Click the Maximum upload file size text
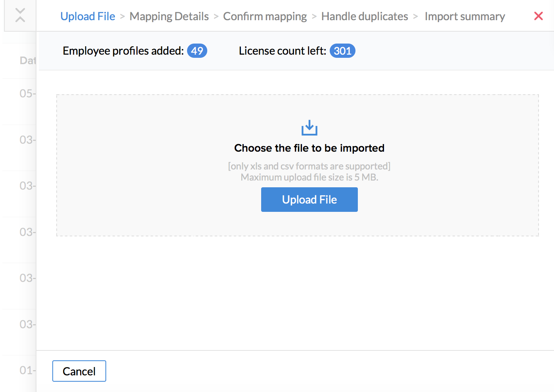 [309, 177]
